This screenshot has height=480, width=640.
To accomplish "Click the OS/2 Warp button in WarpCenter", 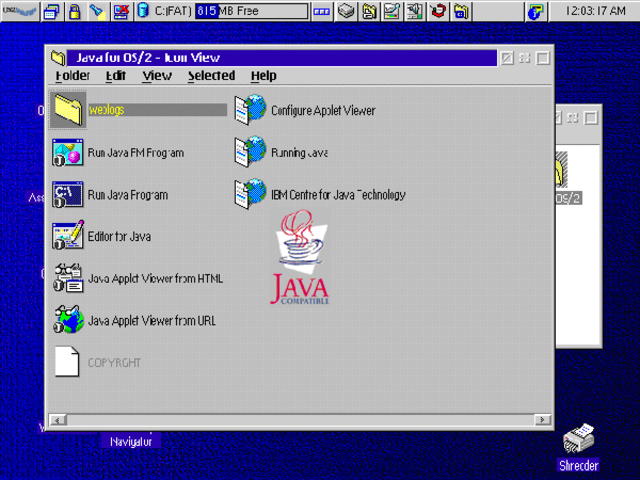I will click(x=20, y=11).
